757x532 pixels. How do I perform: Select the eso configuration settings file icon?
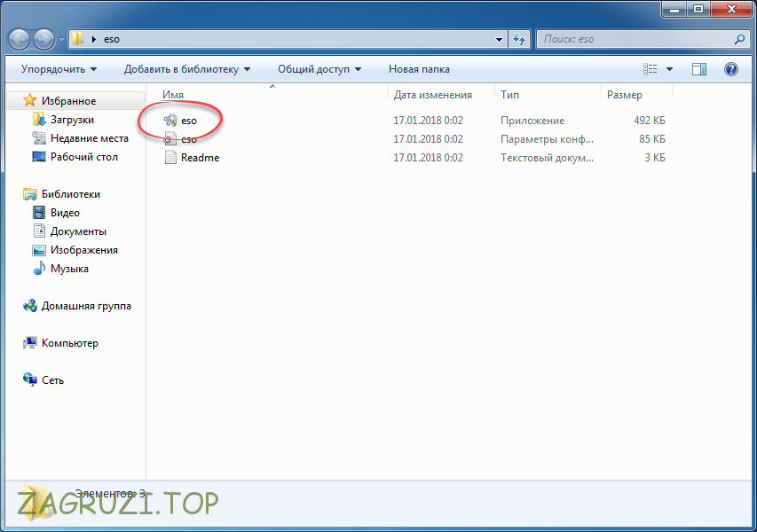coord(170,139)
